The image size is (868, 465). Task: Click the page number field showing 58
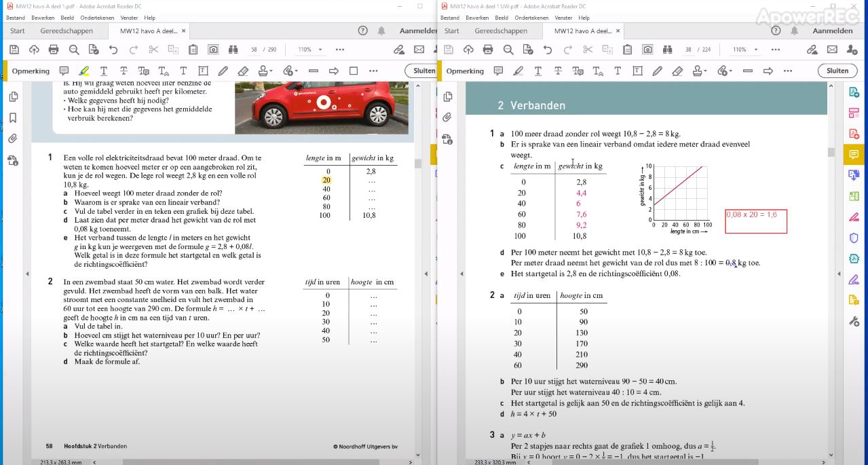[254, 50]
